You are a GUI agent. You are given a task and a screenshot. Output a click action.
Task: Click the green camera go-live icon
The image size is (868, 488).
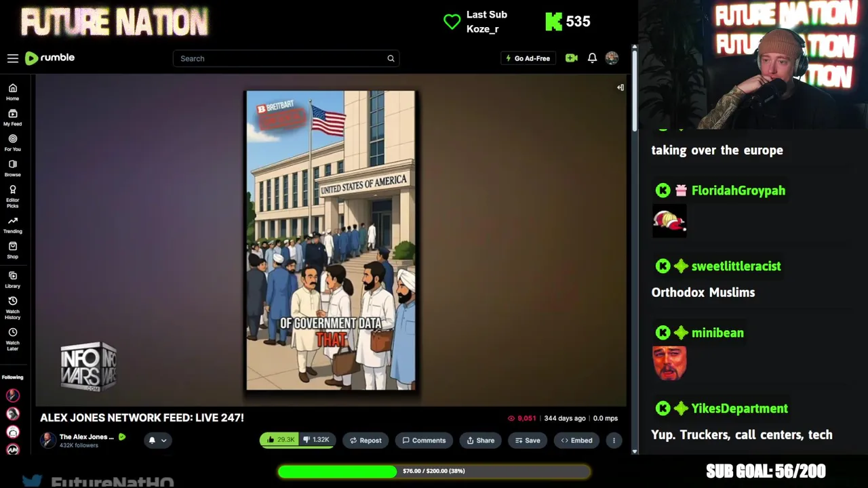tap(572, 58)
